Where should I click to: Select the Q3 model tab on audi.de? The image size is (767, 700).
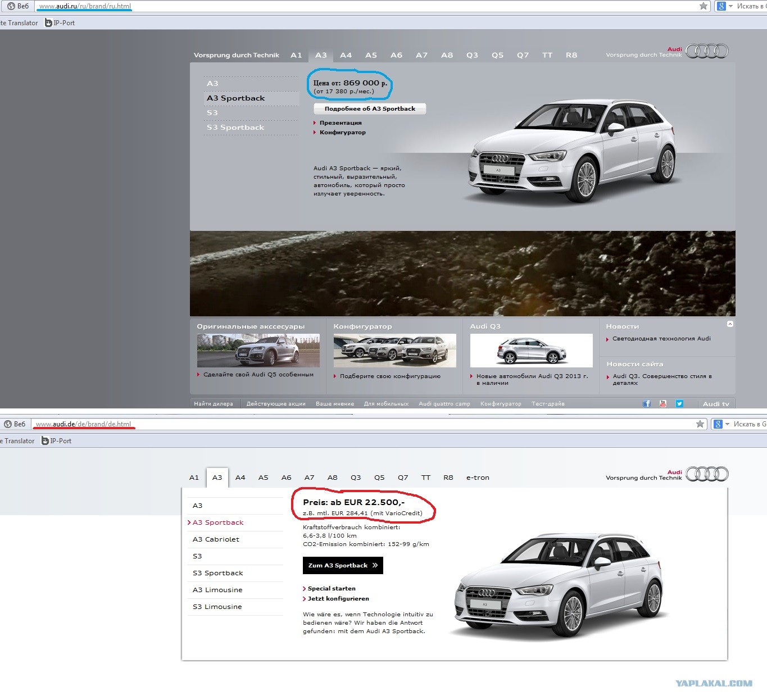[x=356, y=478]
